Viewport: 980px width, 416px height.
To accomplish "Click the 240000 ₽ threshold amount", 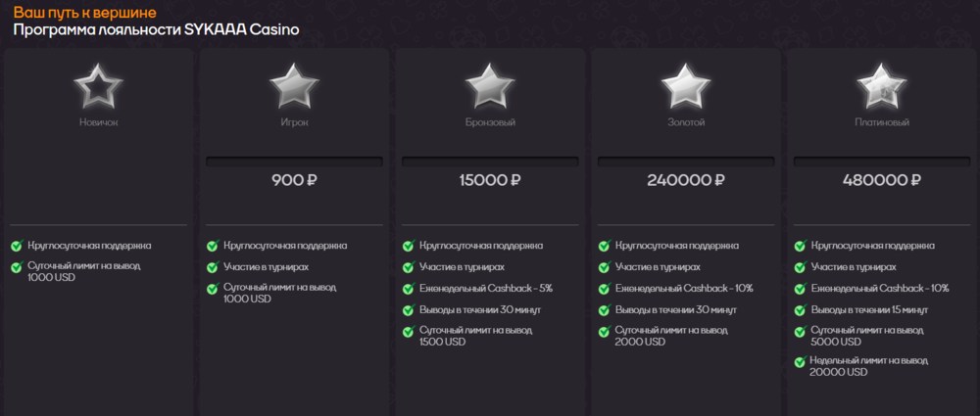I will (686, 180).
